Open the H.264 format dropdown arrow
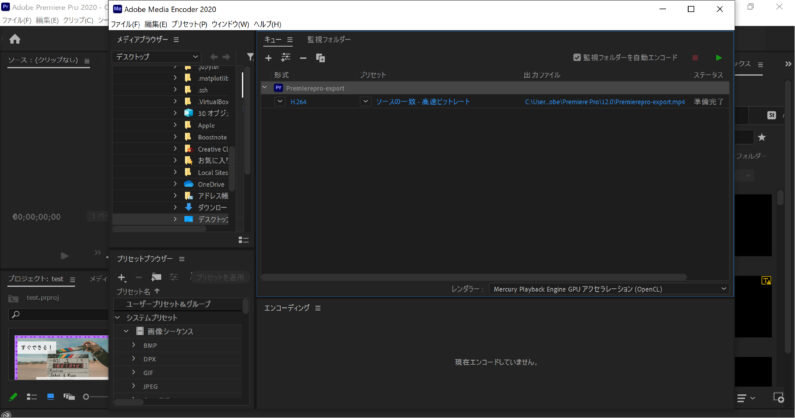This screenshot has width=795, height=418. click(x=281, y=102)
